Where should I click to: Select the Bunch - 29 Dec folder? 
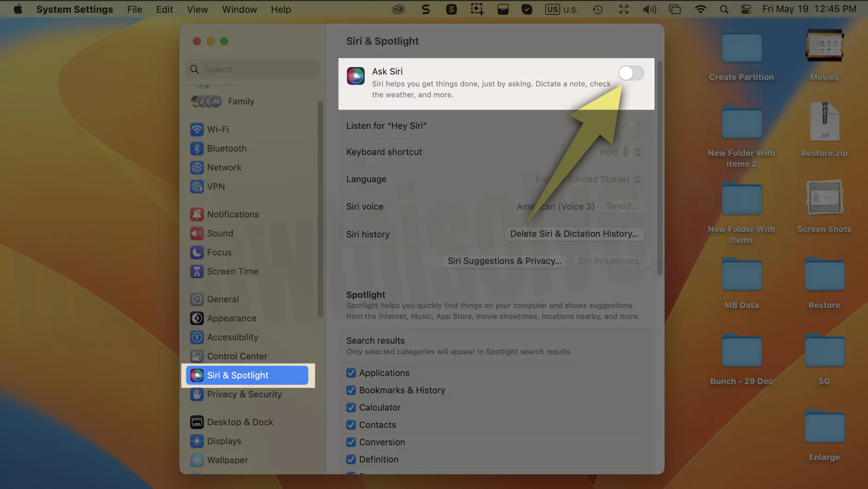pyautogui.click(x=742, y=359)
